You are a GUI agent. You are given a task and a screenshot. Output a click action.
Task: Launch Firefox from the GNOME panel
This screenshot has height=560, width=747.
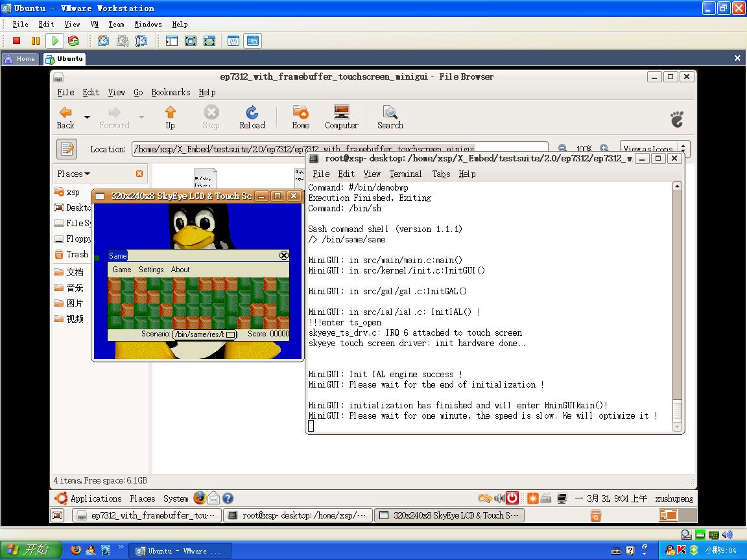200,498
